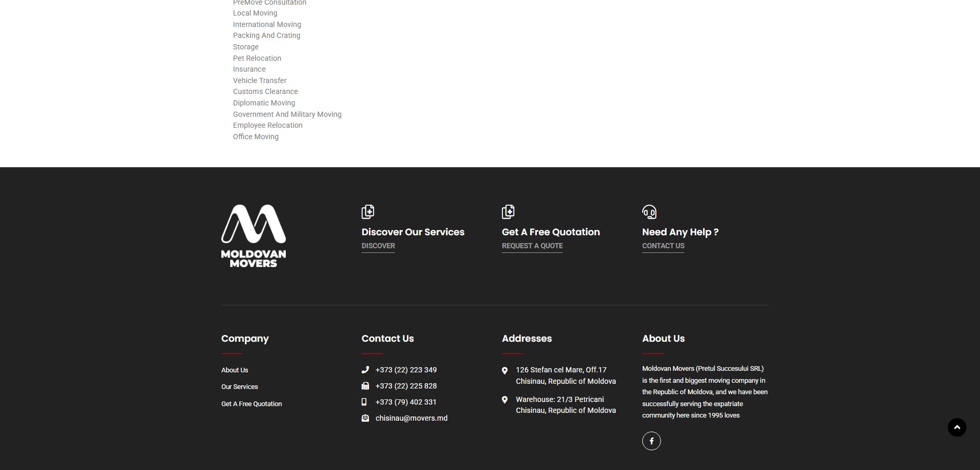The width and height of the screenshot is (980, 470).
Task: Open Pet Relocation service
Action: [x=257, y=58]
